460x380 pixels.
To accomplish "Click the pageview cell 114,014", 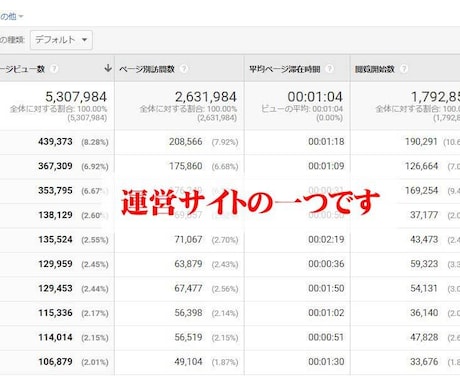I will [55, 337].
